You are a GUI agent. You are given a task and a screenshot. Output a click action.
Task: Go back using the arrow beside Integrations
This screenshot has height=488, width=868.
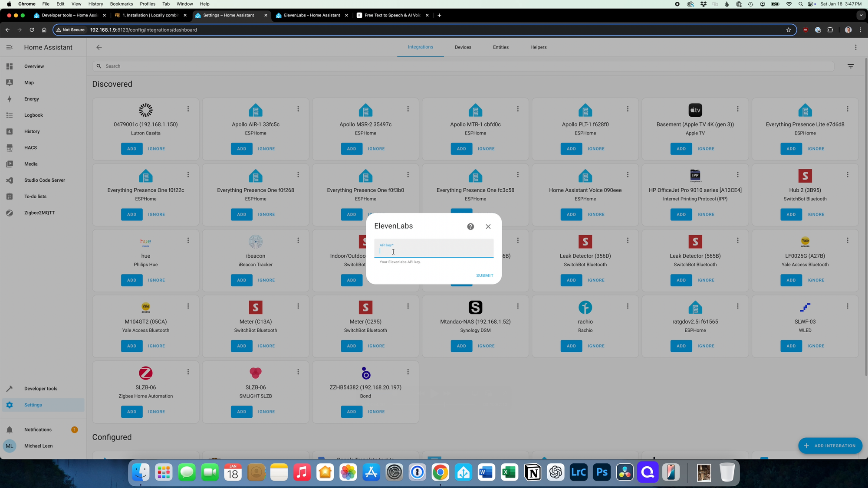(x=99, y=47)
